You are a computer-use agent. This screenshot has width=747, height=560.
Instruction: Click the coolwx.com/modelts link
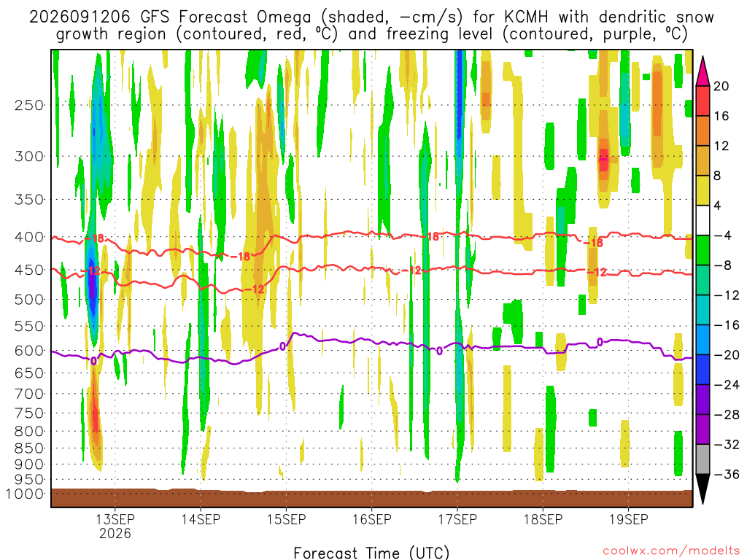(671, 551)
